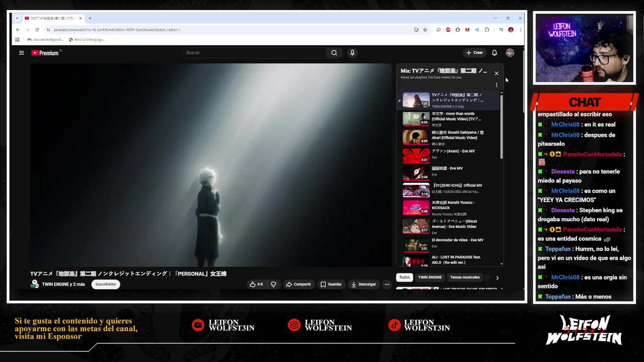This screenshot has height=362, width=644.
Task: Select the TWIN ENGINE filter chip
Action: tap(430, 277)
